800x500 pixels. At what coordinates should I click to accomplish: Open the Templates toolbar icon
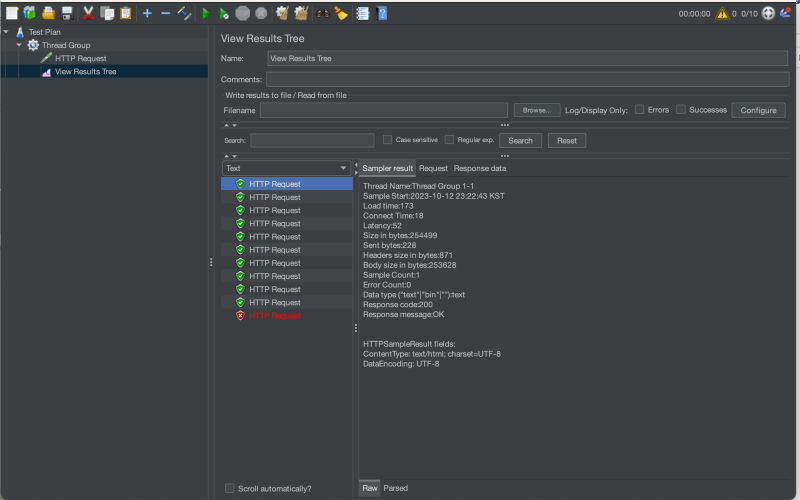click(x=30, y=13)
